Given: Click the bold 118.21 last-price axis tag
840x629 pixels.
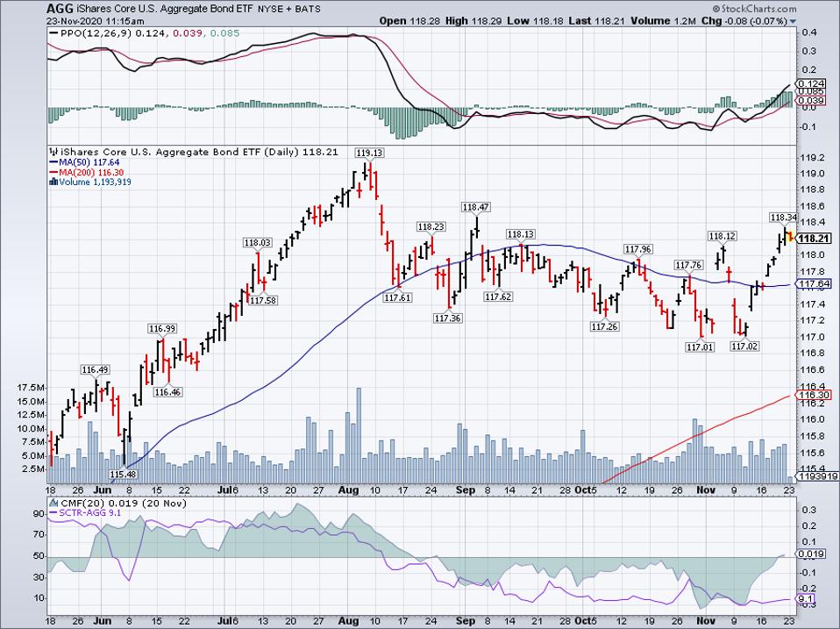Looking at the screenshot, I should (815, 239).
